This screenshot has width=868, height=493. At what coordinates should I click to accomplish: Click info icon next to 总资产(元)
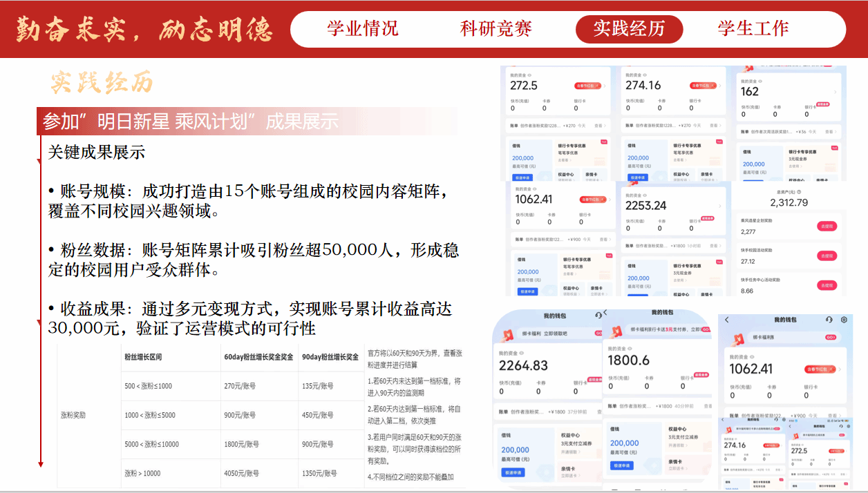click(x=799, y=192)
